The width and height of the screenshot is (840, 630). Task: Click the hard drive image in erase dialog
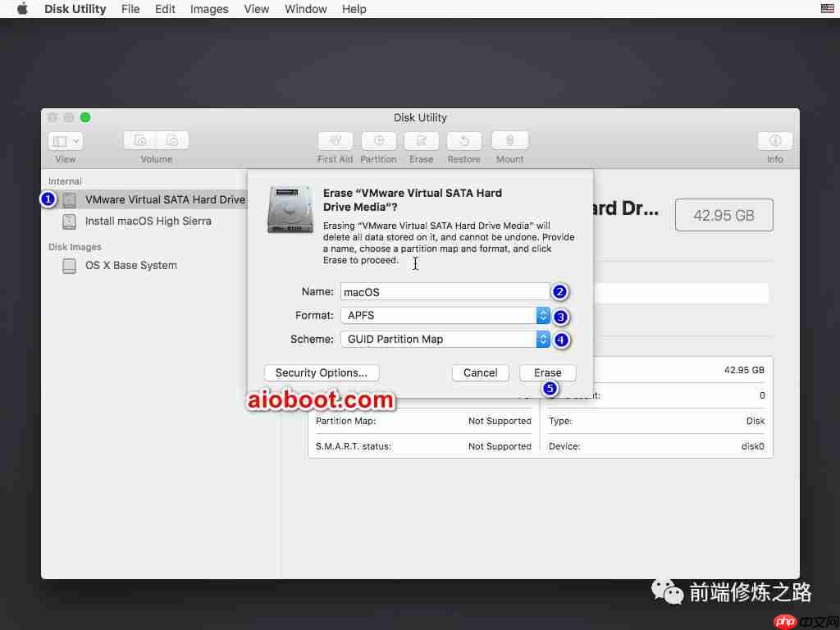pyautogui.click(x=290, y=209)
